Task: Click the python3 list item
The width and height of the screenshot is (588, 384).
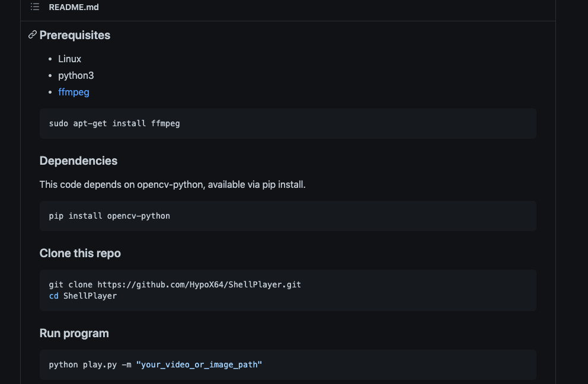Action: tap(76, 75)
